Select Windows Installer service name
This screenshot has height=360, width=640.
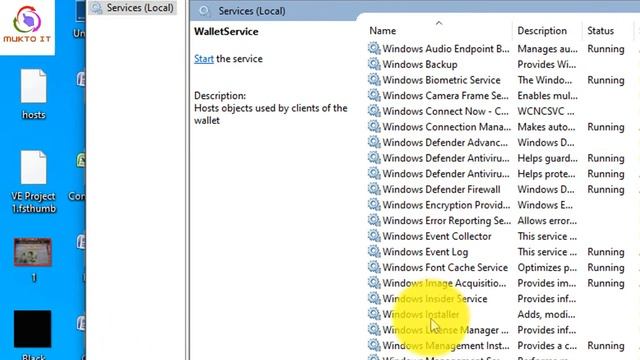click(x=420, y=314)
